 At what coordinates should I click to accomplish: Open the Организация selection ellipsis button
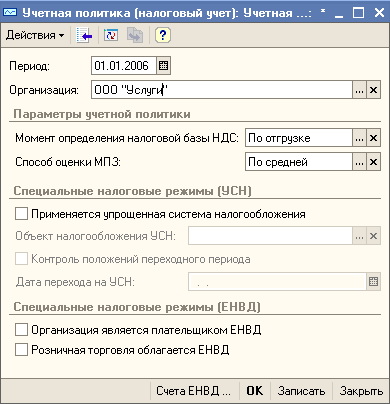coord(359,90)
